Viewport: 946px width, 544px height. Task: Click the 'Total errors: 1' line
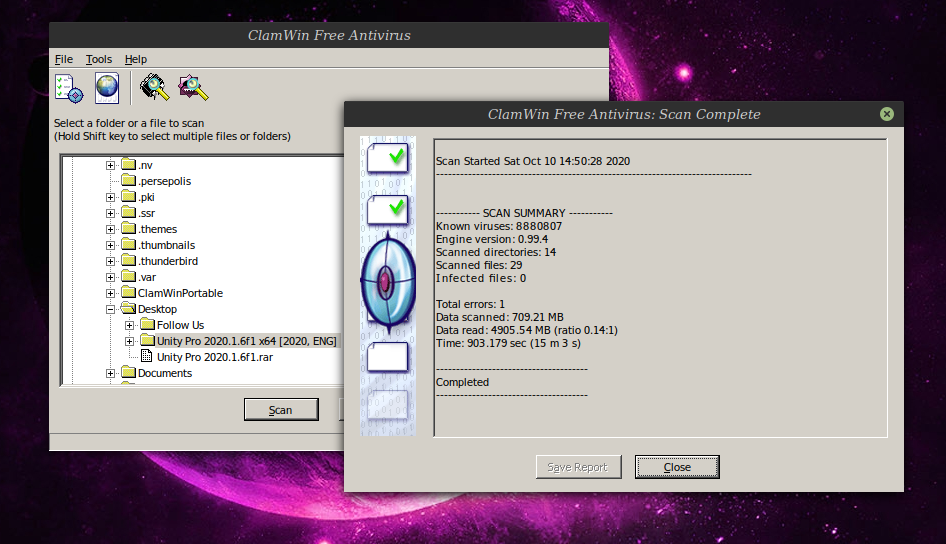tap(470, 304)
